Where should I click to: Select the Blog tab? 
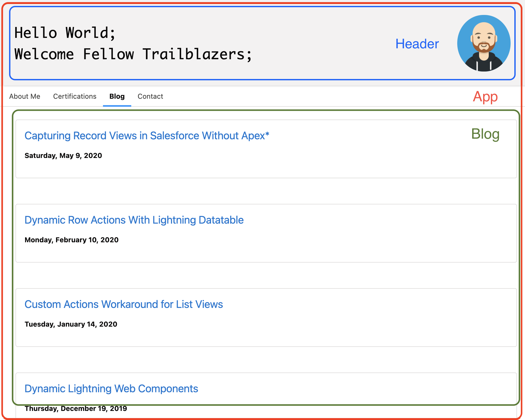point(117,96)
